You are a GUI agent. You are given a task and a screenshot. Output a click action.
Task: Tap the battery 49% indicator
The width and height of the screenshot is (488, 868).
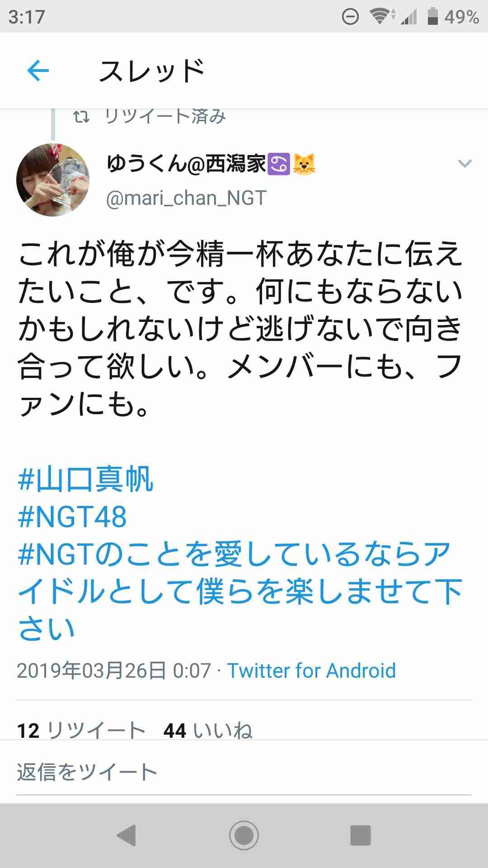point(453,17)
